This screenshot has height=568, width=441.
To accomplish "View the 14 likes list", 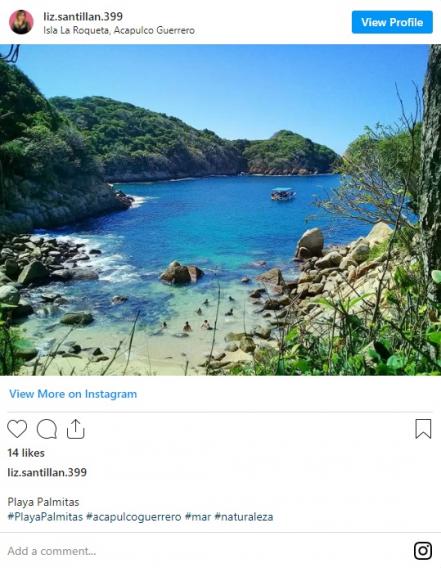I will (26, 453).
